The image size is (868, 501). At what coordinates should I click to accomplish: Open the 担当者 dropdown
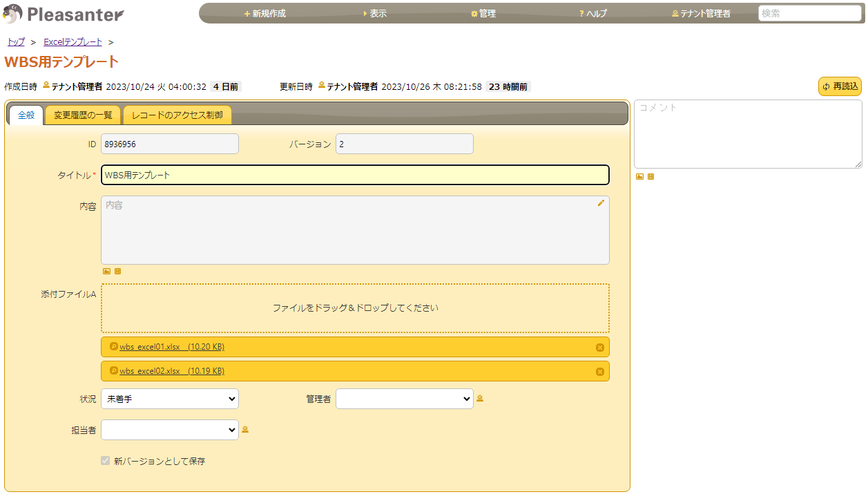pos(169,429)
